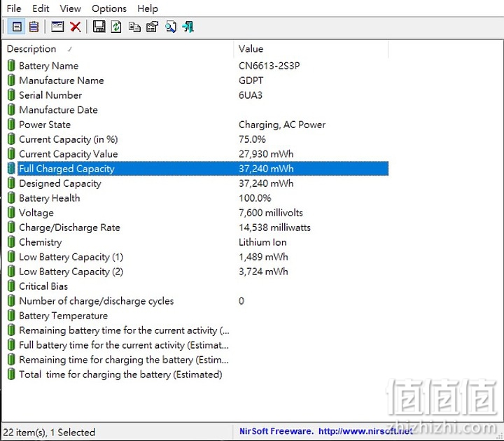Viewport: 504px width, 441px height.
Task: Click battery icon beside Manufacture Name
Action: pyautogui.click(x=11, y=80)
